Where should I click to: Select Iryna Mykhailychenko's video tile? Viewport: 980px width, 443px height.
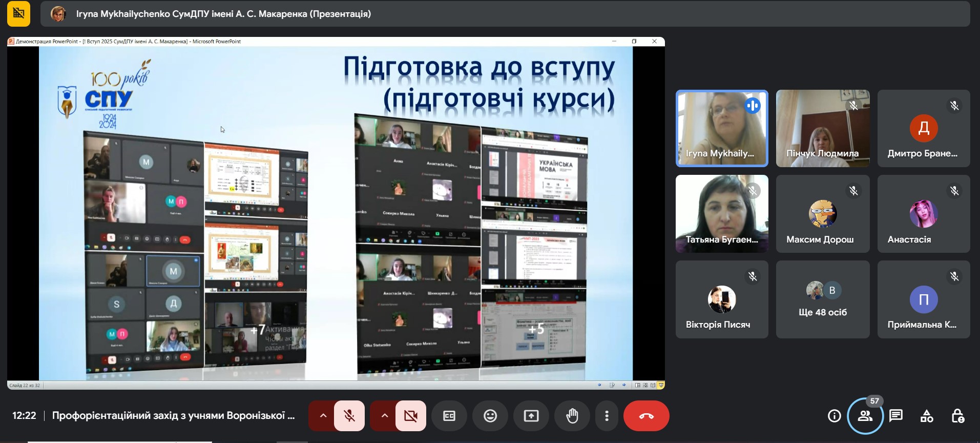721,128
